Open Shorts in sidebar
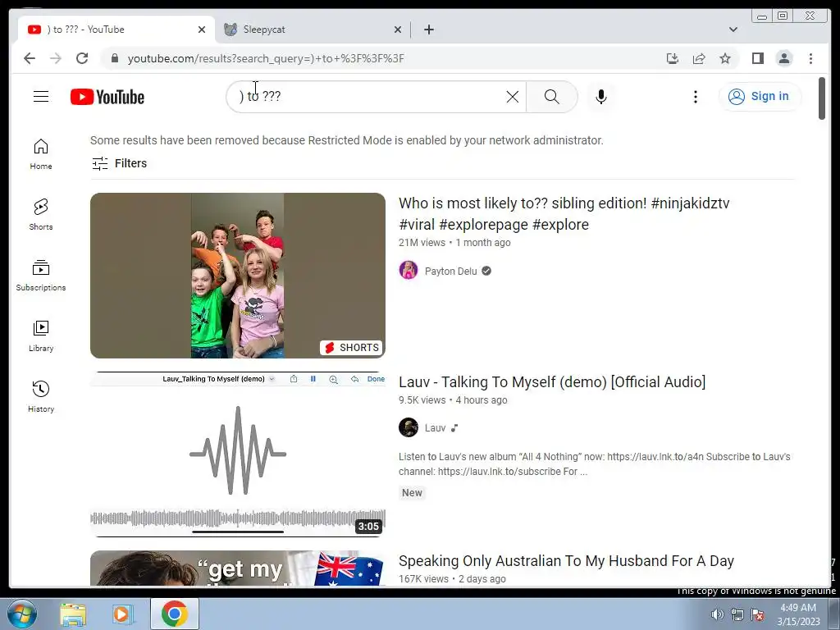 pyautogui.click(x=41, y=215)
